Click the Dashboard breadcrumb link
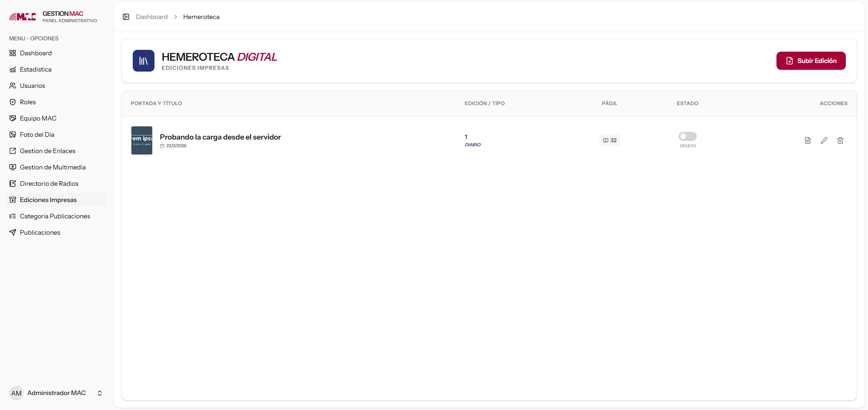Screen dimensions: 868x410 click(152, 17)
